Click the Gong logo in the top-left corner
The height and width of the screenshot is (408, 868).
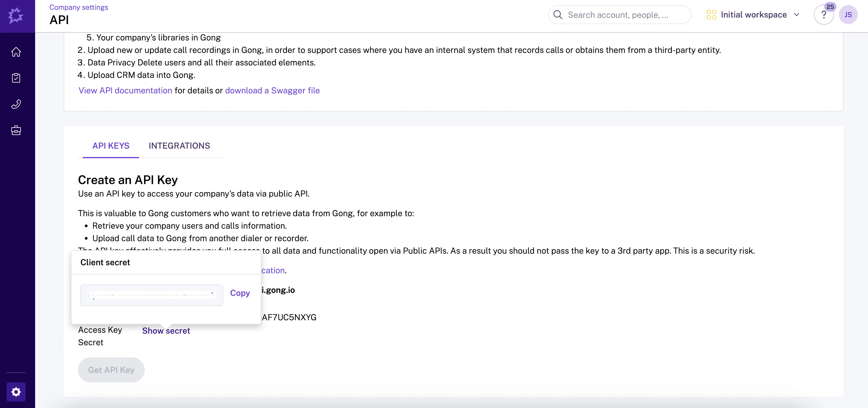click(16, 15)
